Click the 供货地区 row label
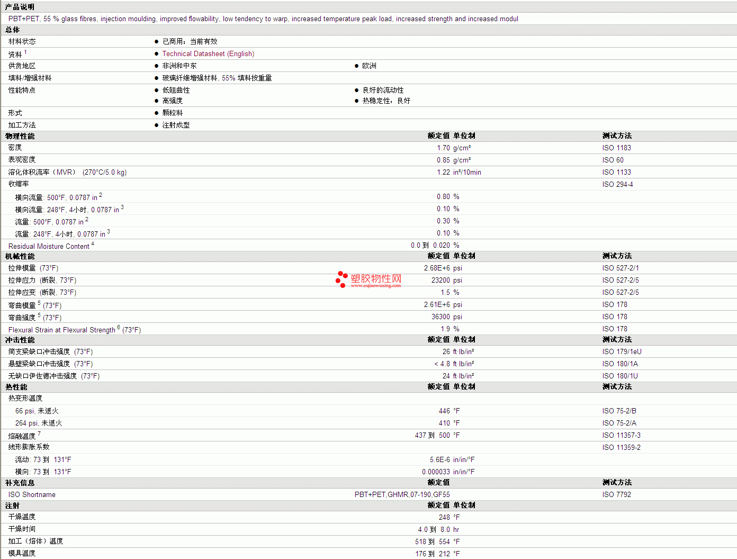 (x=22, y=66)
